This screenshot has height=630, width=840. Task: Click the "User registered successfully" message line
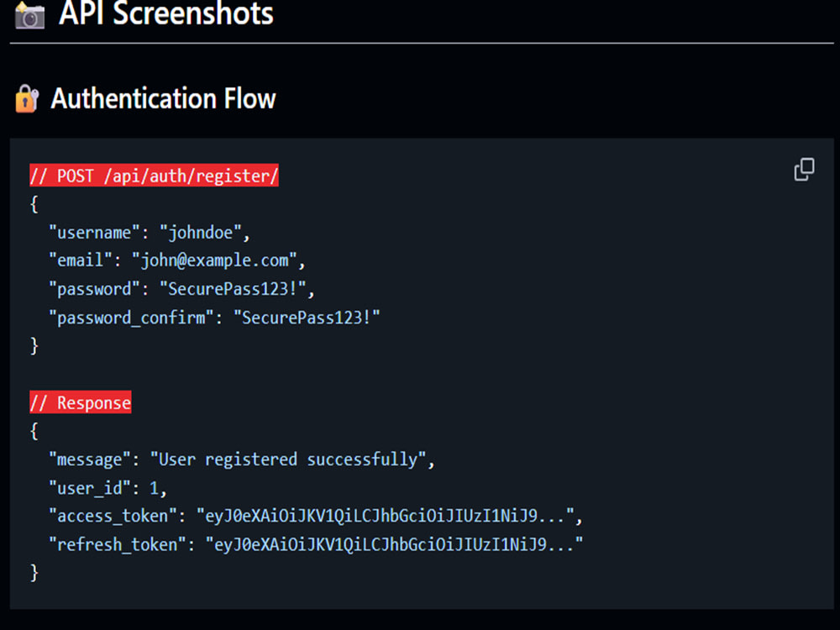pyautogui.click(x=242, y=459)
